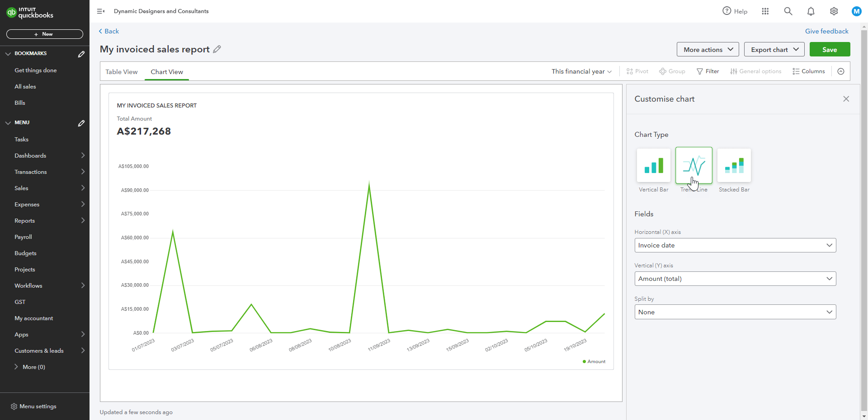
Task: Open Payroll in sidebar
Action: click(23, 237)
